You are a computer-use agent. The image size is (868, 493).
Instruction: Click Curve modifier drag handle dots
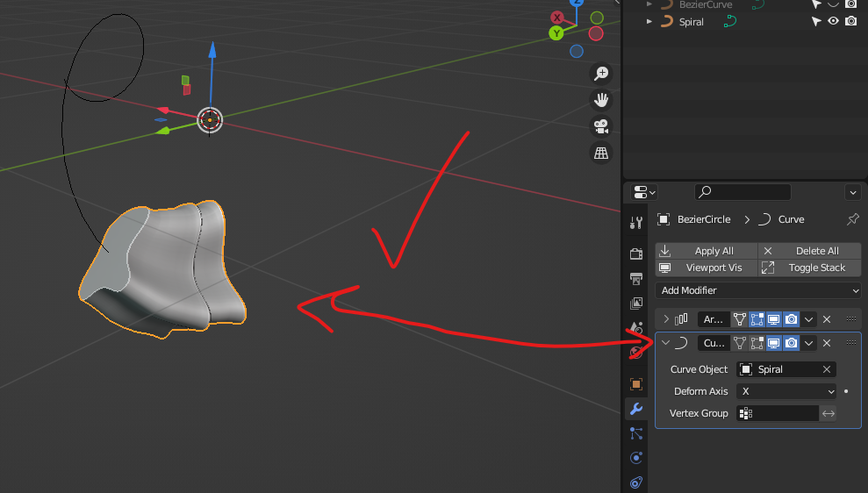(x=851, y=342)
